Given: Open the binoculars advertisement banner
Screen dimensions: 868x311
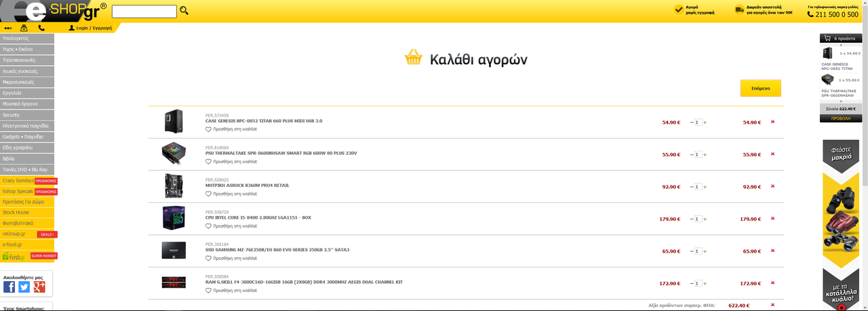Looking at the screenshot, I should click(840, 225).
